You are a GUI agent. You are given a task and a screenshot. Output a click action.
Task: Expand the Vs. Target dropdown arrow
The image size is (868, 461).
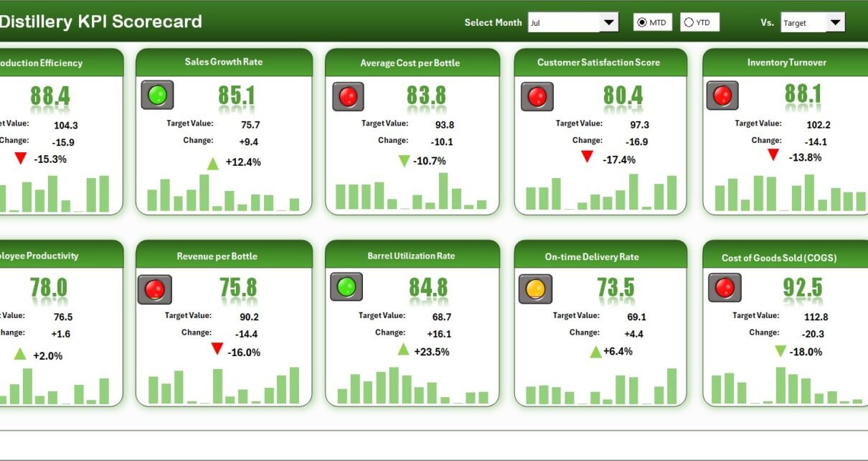coord(835,23)
